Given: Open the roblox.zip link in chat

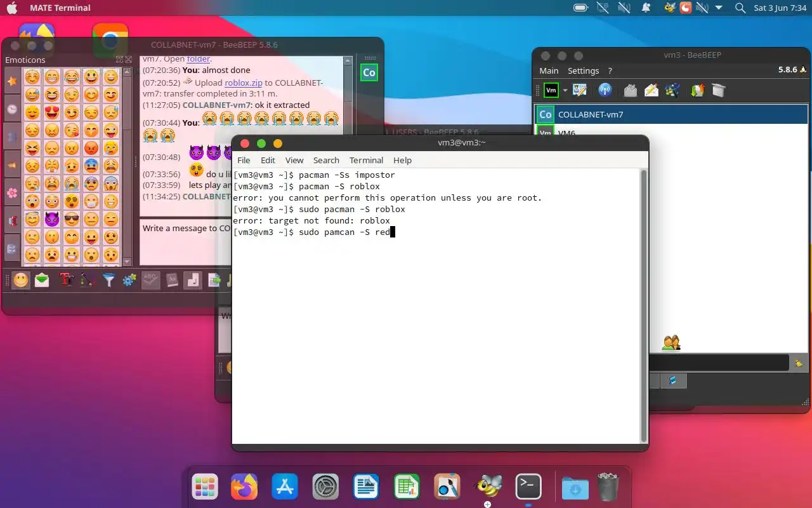Looking at the screenshot, I should coord(244,83).
